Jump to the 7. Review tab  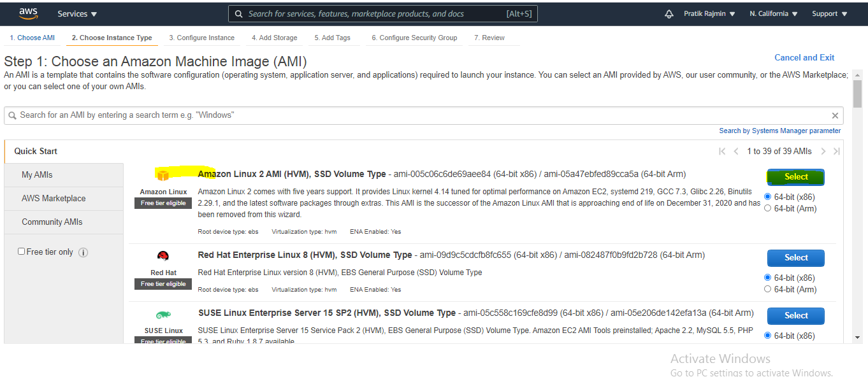(x=489, y=38)
